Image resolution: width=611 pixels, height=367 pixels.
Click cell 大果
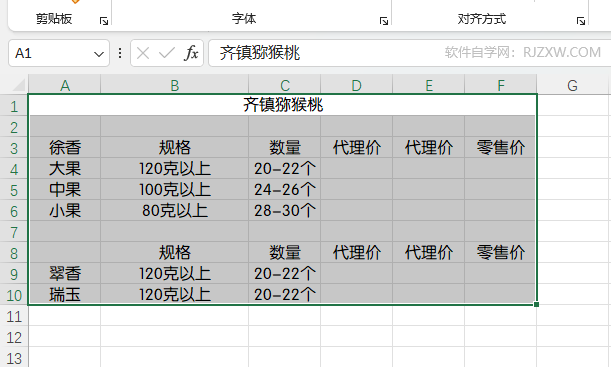coord(65,169)
